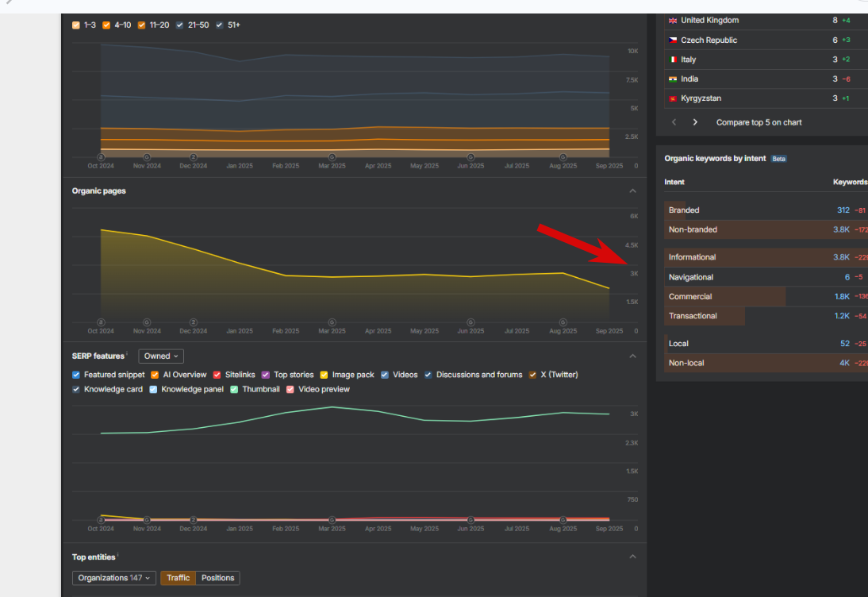868x597 pixels.
Task: Click the United Kingdom flag icon
Action: (x=673, y=21)
